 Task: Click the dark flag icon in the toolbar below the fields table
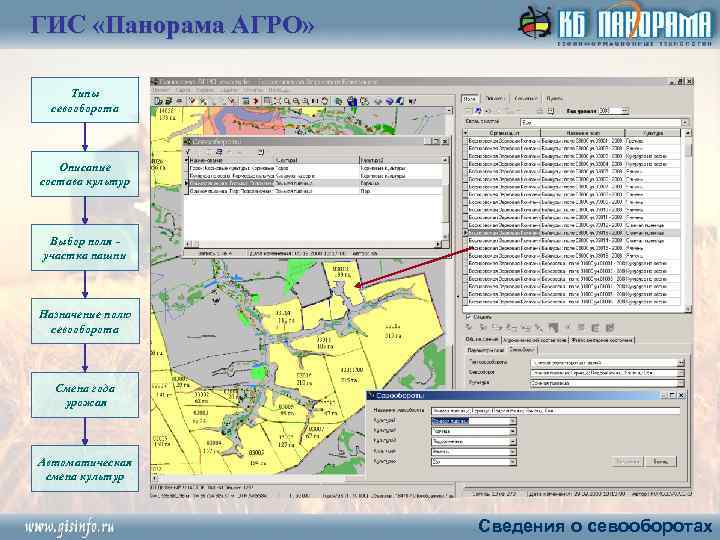pyautogui.click(x=553, y=327)
